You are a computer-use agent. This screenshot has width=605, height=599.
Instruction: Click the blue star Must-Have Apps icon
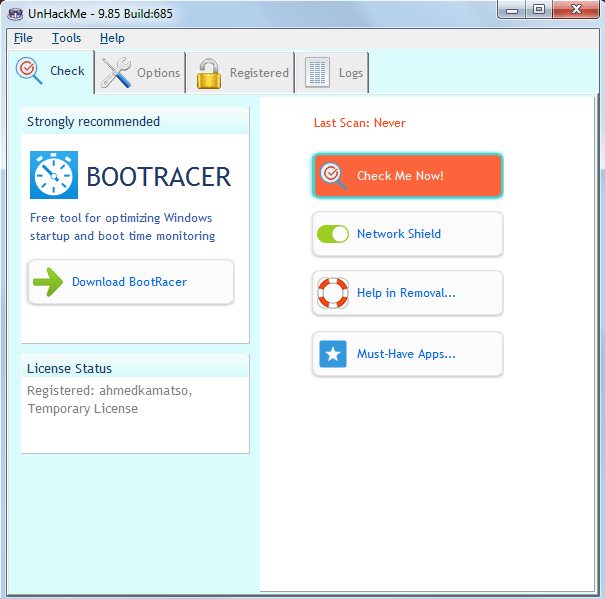point(333,354)
